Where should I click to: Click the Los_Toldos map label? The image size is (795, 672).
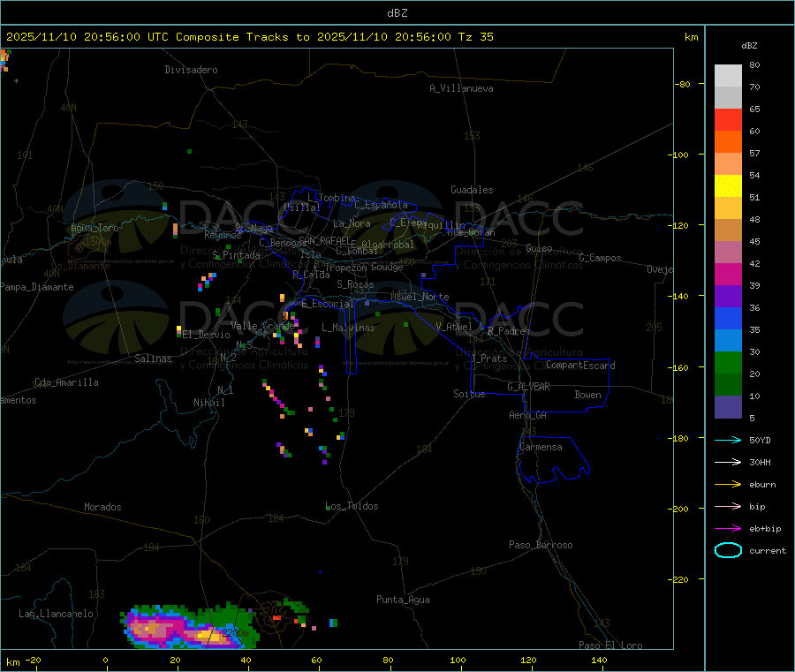click(x=352, y=506)
